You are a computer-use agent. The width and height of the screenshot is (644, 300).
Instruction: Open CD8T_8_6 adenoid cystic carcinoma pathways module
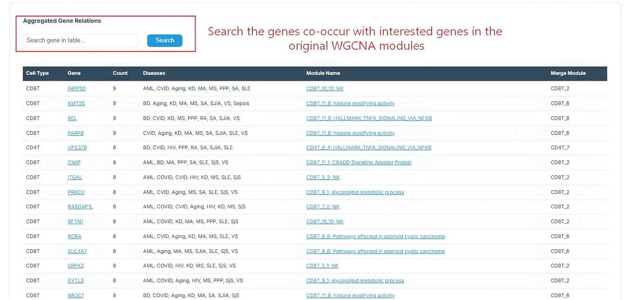[375, 236]
